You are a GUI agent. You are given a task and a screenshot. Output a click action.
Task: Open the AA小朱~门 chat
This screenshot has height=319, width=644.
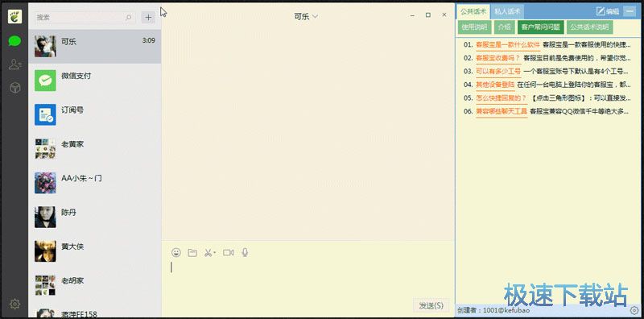point(94,183)
